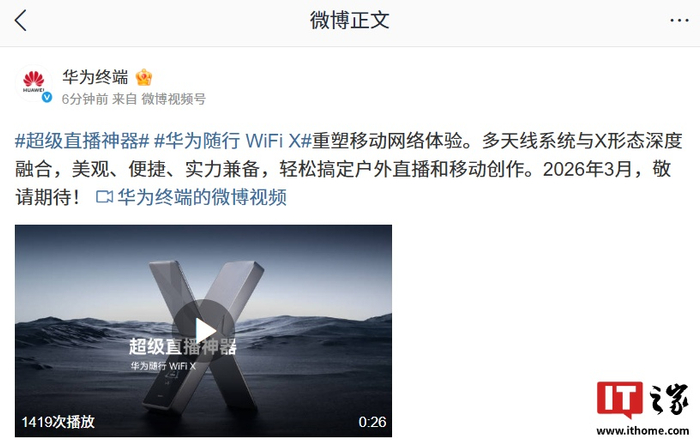Click the 1419次播放 view count
This screenshot has height=445, width=700.
pyautogui.click(x=58, y=422)
